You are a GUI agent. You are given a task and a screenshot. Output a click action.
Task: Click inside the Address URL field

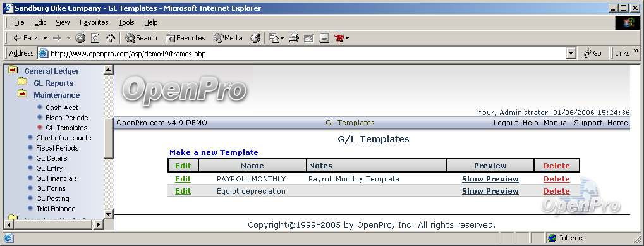307,53
